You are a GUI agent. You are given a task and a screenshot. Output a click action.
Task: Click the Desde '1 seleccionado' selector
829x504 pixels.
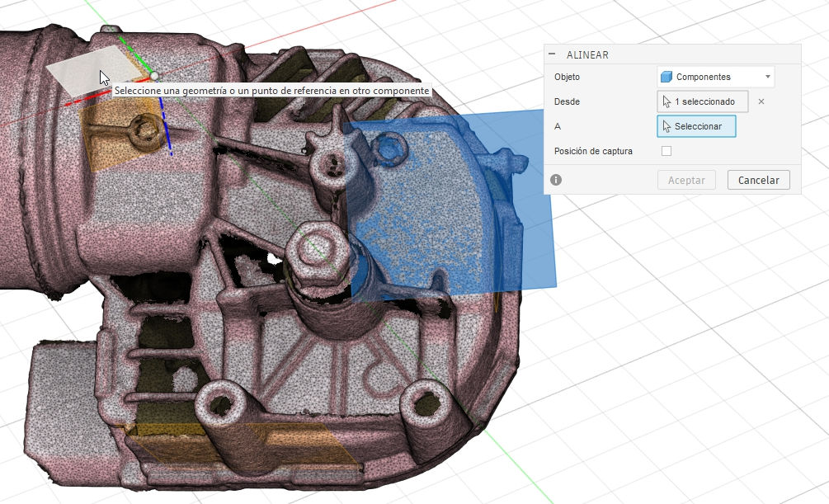tap(702, 101)
